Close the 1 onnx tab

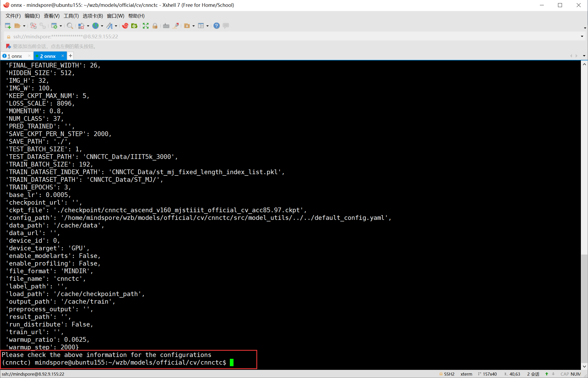[x=29, y=56]
